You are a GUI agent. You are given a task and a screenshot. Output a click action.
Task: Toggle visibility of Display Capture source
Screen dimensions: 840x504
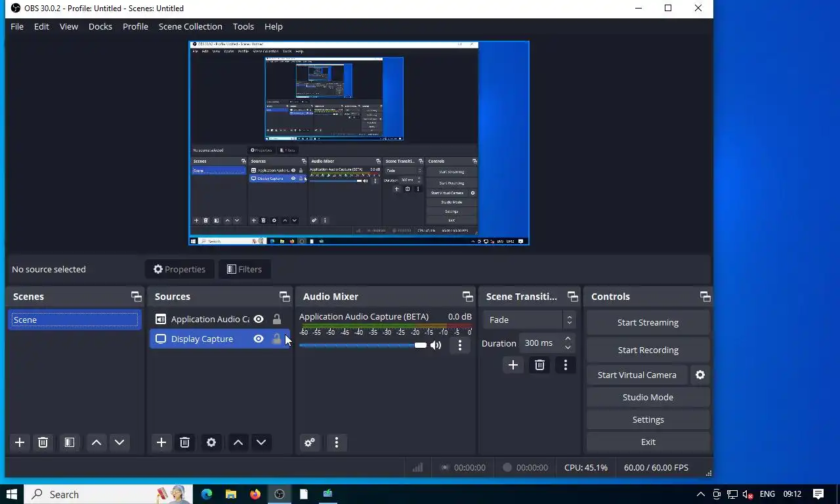tap(259, 339)
